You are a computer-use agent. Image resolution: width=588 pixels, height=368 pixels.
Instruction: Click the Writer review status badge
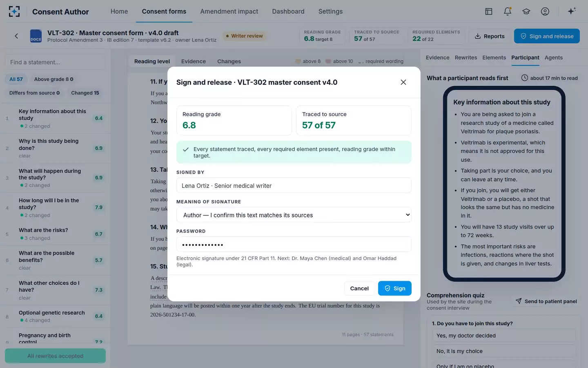[x=244, y=36]
